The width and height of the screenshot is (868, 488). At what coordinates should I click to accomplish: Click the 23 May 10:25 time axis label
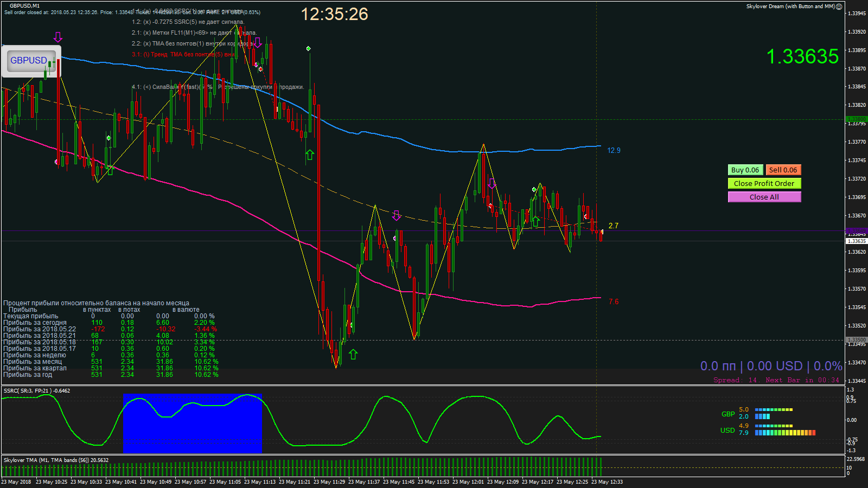click(52, 481)
